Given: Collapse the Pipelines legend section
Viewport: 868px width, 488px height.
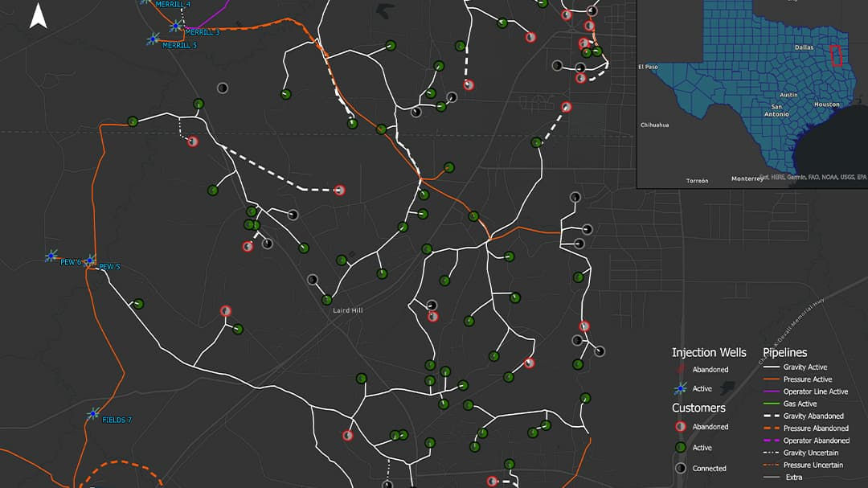Looking at the screenshot, I should pos(785,352).
